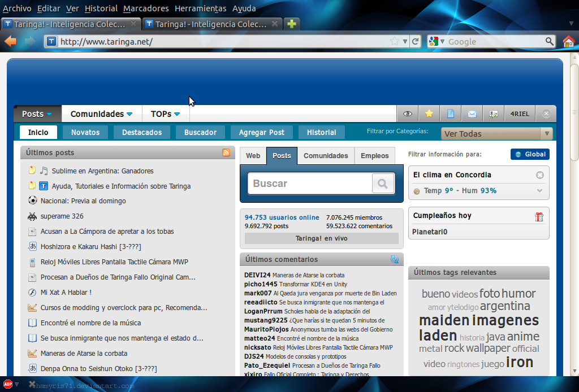Open the browser home page icon
This screenshot has width=579, height=392.
[x=569, y=41]
